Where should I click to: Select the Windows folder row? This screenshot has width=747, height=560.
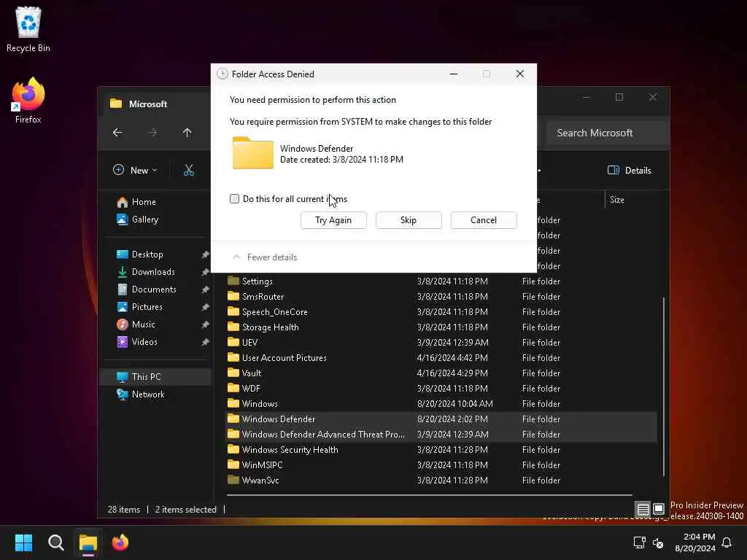(441, 404)
